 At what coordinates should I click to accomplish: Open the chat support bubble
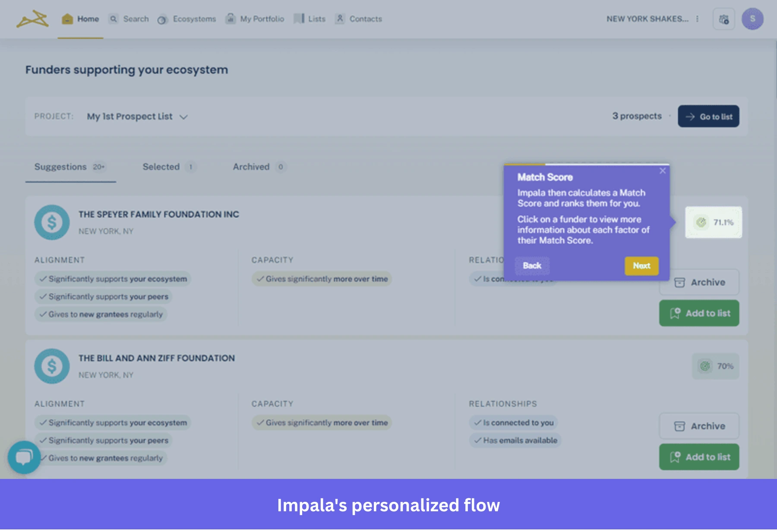pos(24,457)
